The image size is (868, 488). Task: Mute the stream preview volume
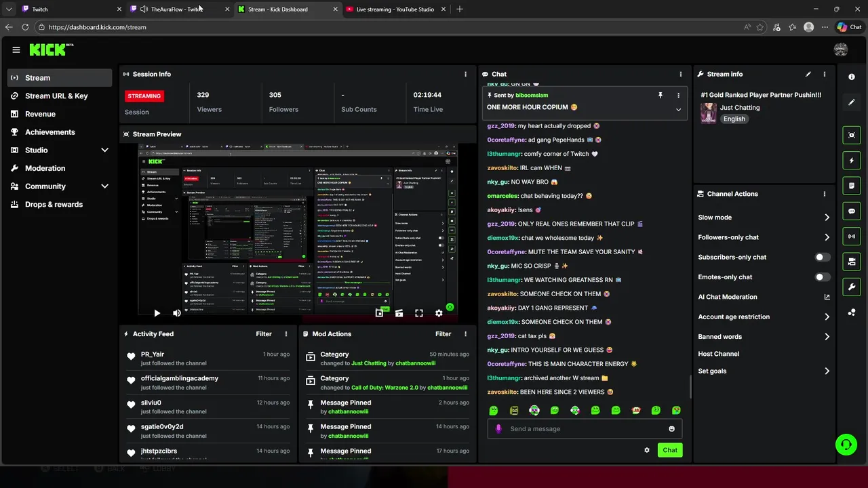tap(177, 313)
